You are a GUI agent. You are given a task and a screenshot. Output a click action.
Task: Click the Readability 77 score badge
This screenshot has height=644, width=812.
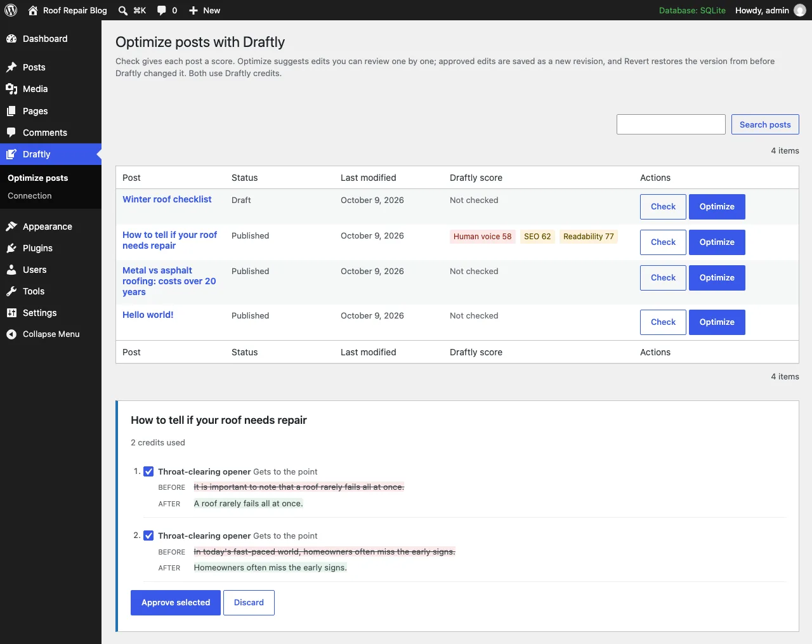tap(589, 237)
